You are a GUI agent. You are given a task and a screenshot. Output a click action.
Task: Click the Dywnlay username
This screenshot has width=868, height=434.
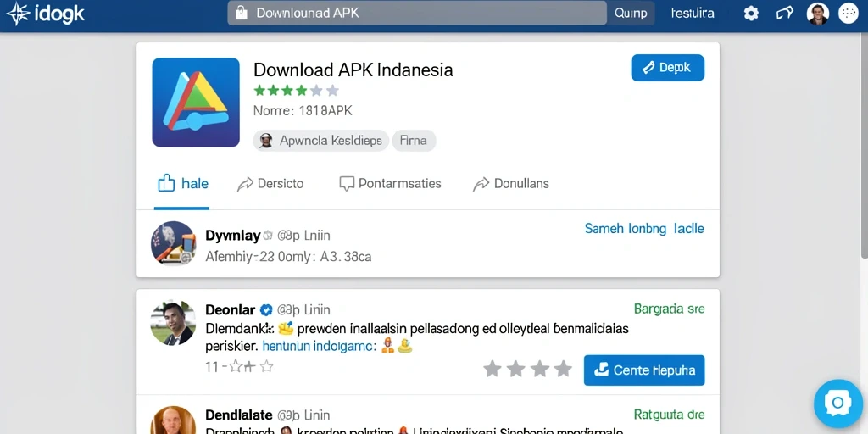(x=232, y=236)
